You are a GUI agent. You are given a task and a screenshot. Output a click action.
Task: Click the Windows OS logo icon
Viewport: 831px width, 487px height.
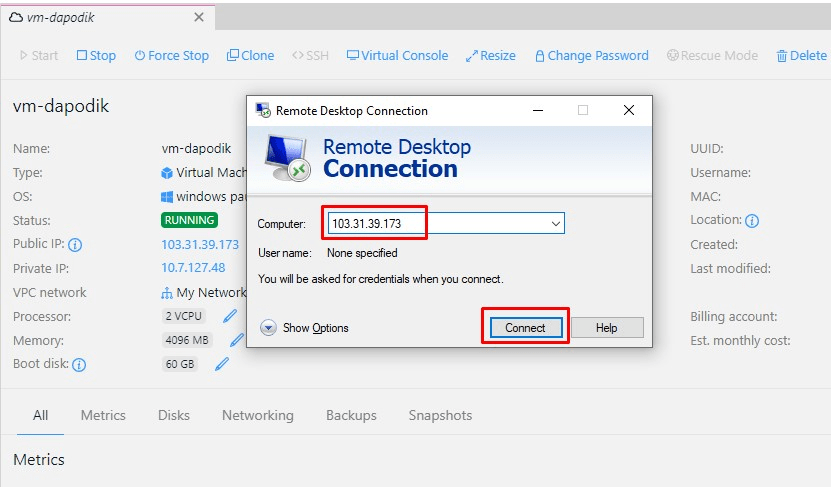(167, 197)
